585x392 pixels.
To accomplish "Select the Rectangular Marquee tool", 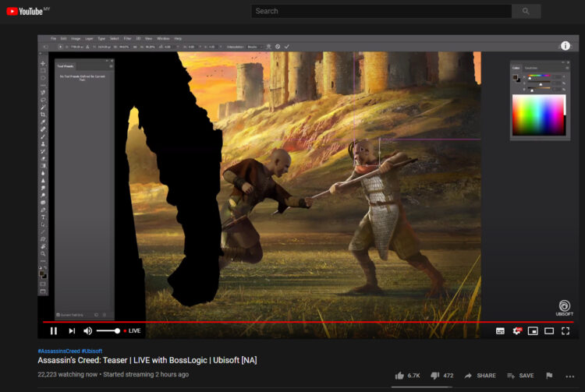I will [x=43, y=71].
